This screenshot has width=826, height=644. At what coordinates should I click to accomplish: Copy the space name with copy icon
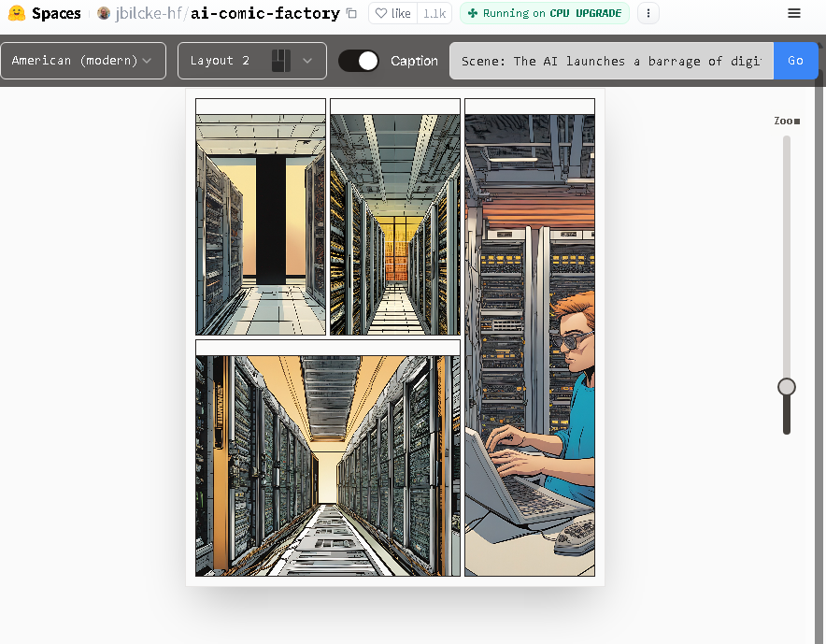coord(352,14)
